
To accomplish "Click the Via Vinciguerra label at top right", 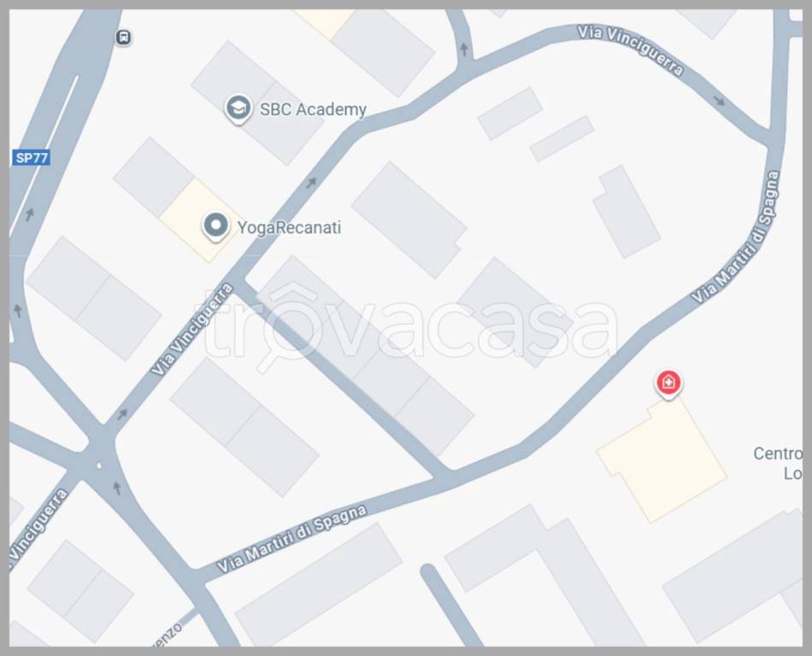I will (631, 50).
